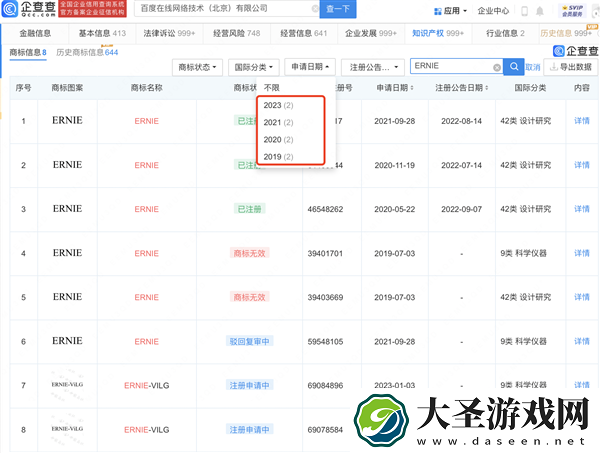Switch to 知识产权 999+ tab
The image size is (600, 453).
pyautogui.click(x=438, y=33)
